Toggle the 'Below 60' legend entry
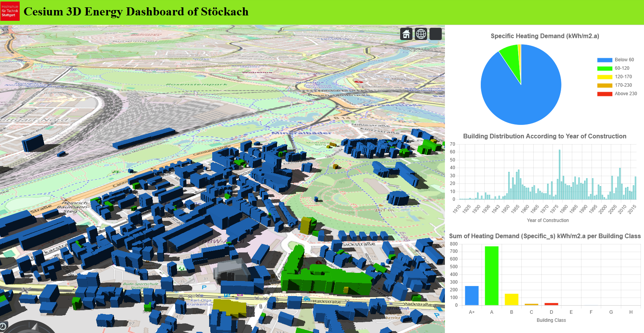The height and width of the screenshot is (333, 644). 615,60
